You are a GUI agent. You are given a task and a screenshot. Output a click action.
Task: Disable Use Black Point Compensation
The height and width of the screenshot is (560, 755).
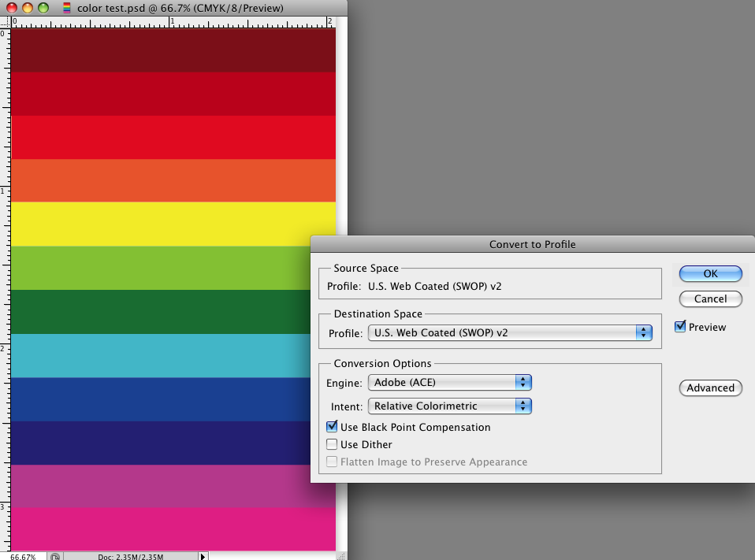(332, 427)
